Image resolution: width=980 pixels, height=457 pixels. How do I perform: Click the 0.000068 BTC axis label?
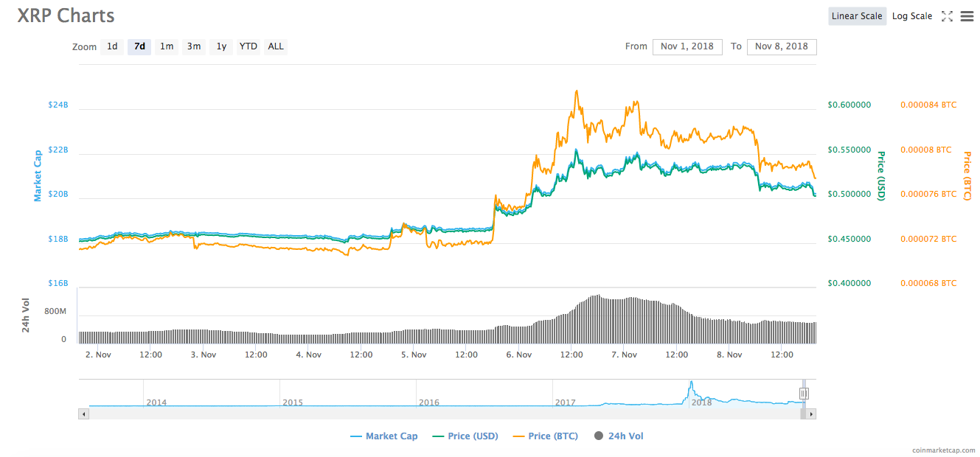[x=928, y=283]
